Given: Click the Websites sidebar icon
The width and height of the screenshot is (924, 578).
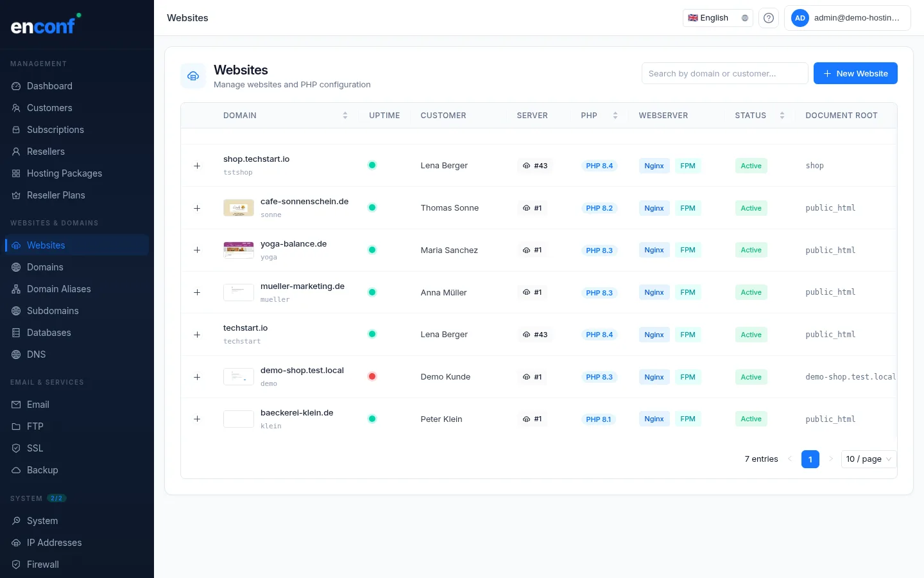Looking at the screenshot, I should pos(16,245).
